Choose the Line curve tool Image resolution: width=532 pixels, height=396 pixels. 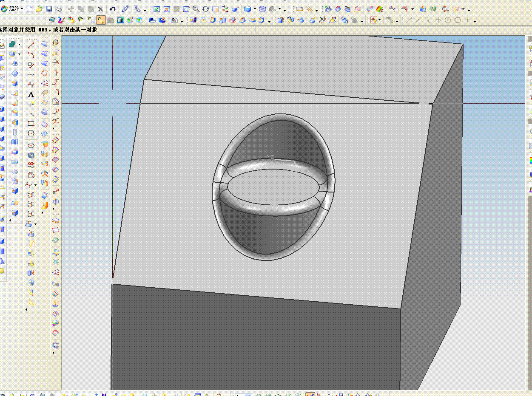[x=31, y=45]
